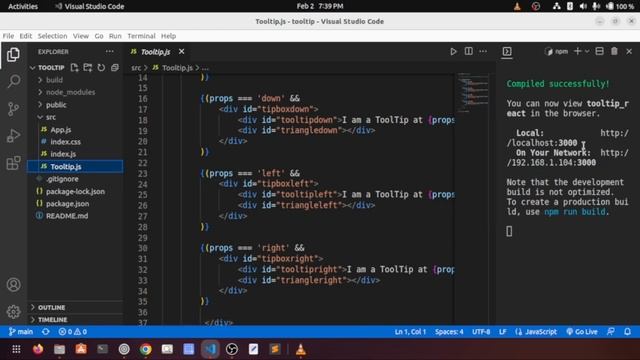The width and height of the screenshot is (640, 360).
Task: Open the View menu
Action: point(81,36)
